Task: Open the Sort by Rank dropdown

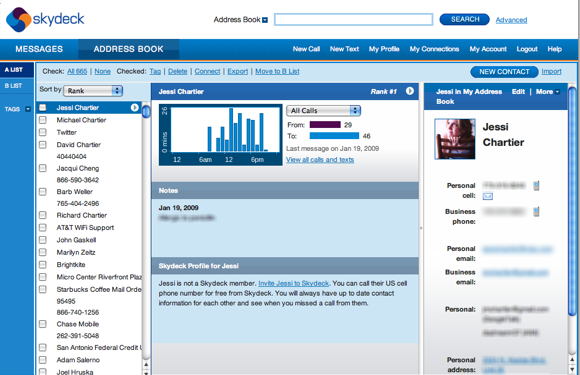Action: click(x=93, y=91)
